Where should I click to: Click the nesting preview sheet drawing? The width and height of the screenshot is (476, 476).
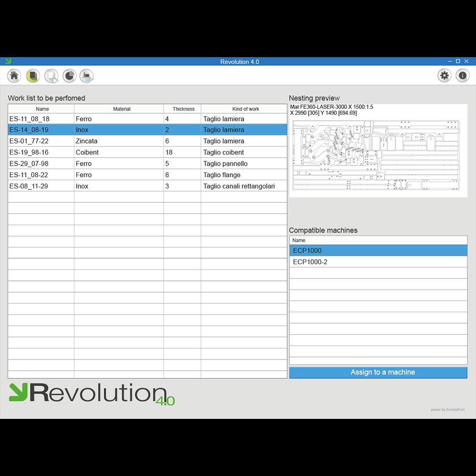click(x=376, y=155)
